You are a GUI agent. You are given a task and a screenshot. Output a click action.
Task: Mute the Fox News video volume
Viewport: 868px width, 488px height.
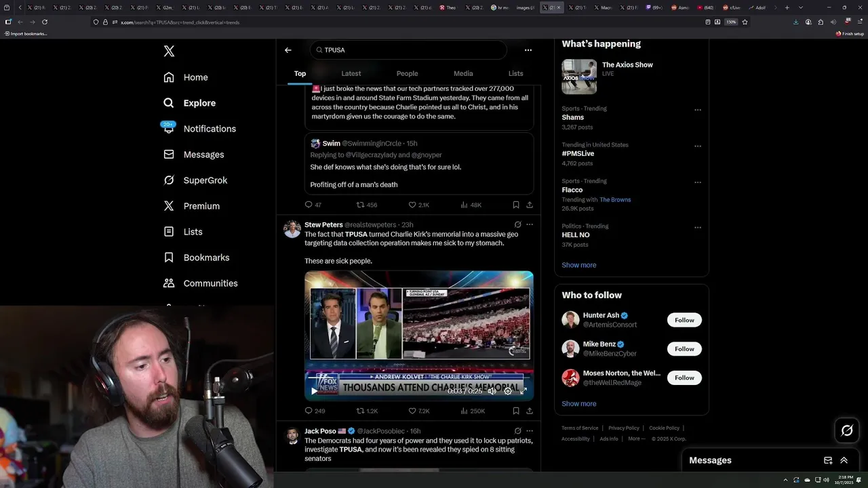click(x=492, y=391)
